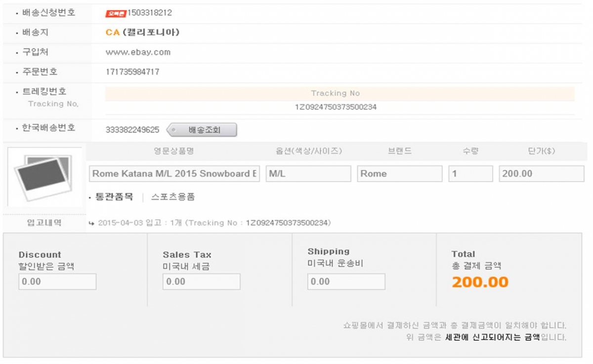Click the orange total amount 200.00
The height and width of the screenshot is (364, 593).
pyautogui.click(x=480, y=282)
